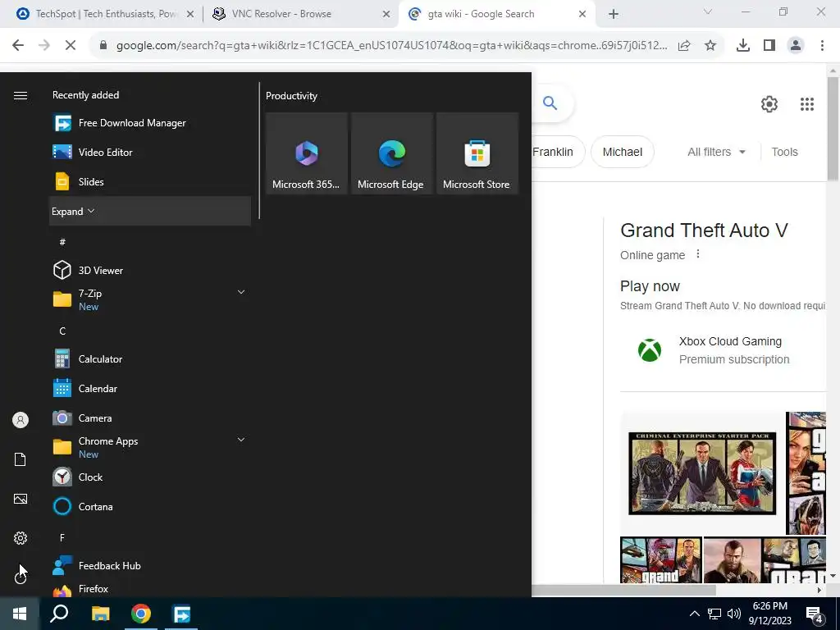Launch Video Editor app
This screenshot has height=630, width=840.
point(150,153)
